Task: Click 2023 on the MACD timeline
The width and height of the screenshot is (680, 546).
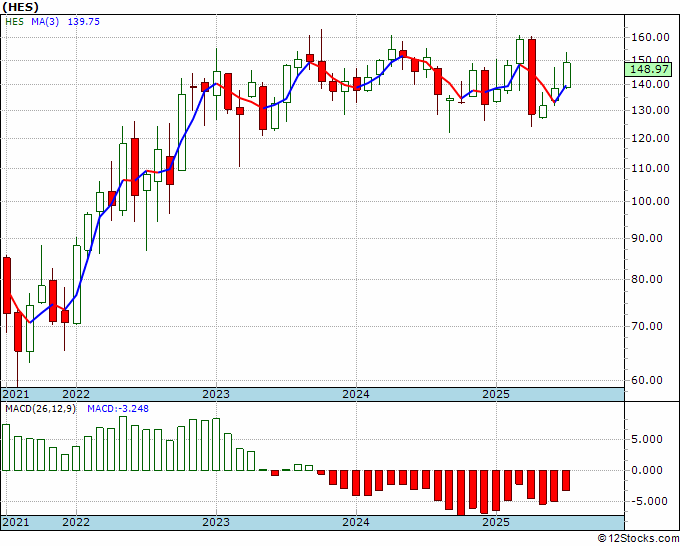Action: click(216, 522)
